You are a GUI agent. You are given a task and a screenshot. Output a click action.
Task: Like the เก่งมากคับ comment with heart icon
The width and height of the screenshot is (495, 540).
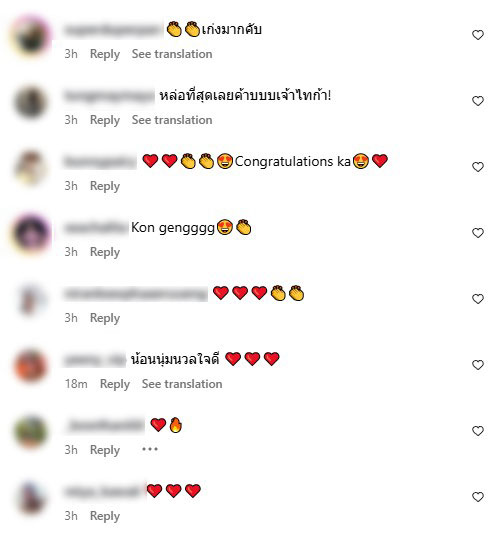tap(477, 35)
